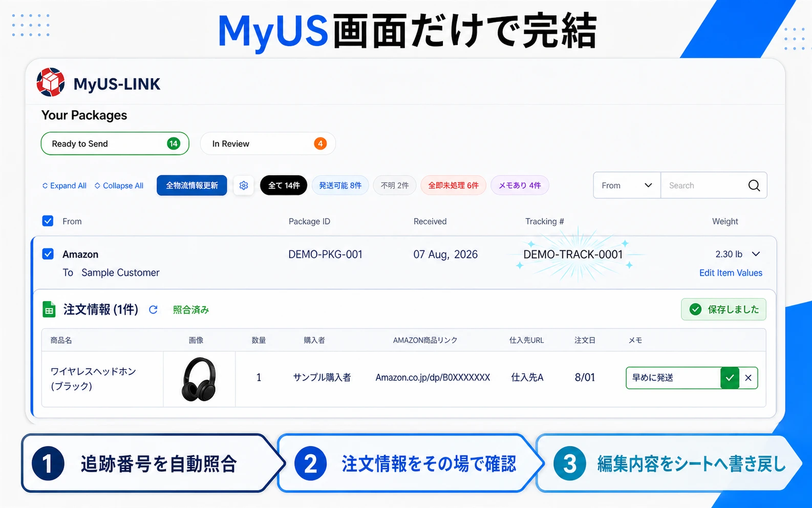The image size is (812, 508).
Task: Open the Amazon.co.jp/dp/B0XXXXXXX product link
Action: click(433, 377)
